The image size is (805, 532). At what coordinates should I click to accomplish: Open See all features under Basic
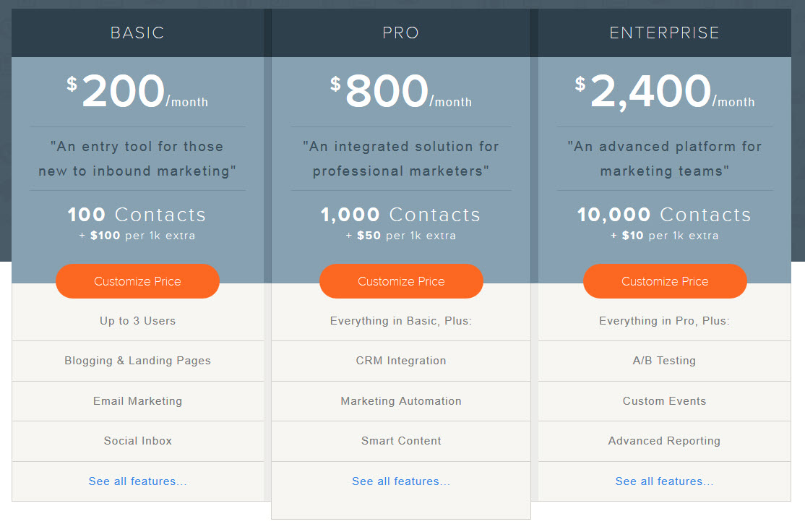coord(137,481)
